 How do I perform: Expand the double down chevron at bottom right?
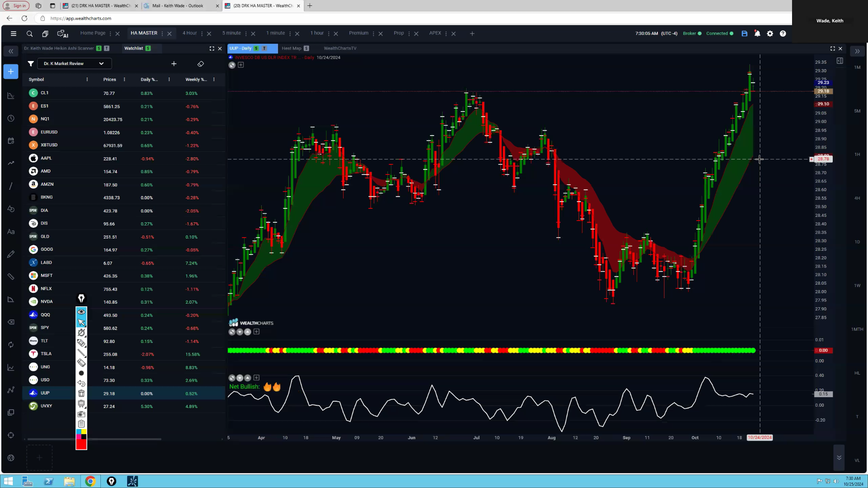click(x=839, y=458)
